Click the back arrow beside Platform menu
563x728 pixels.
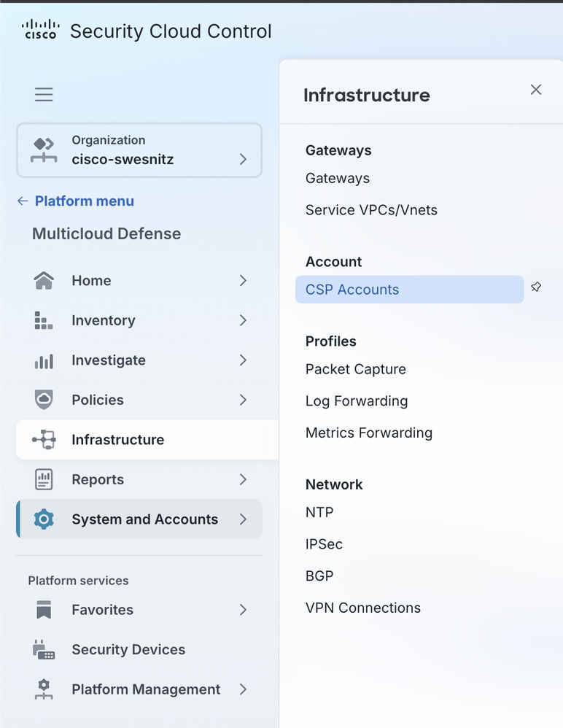23,201
